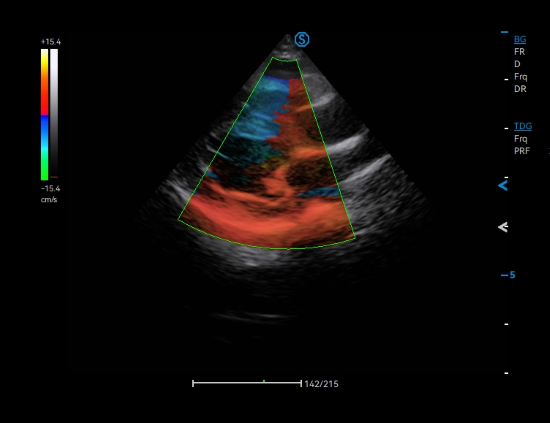Image resolution: width=550 pixels, height=423 pixels.
Task: Select the blue focus arrow marker
Action: click(x=503, y=185)
